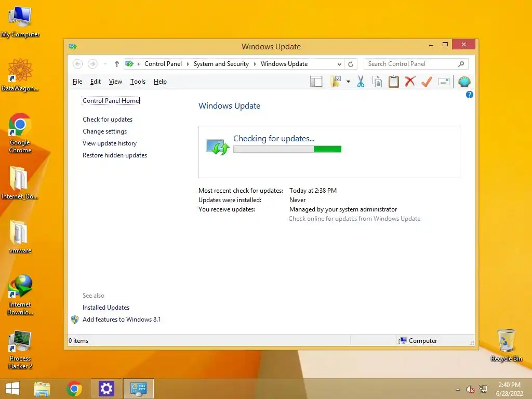
Task: Expand the address bar history dropdown
Action: click(x=339, y=64)
